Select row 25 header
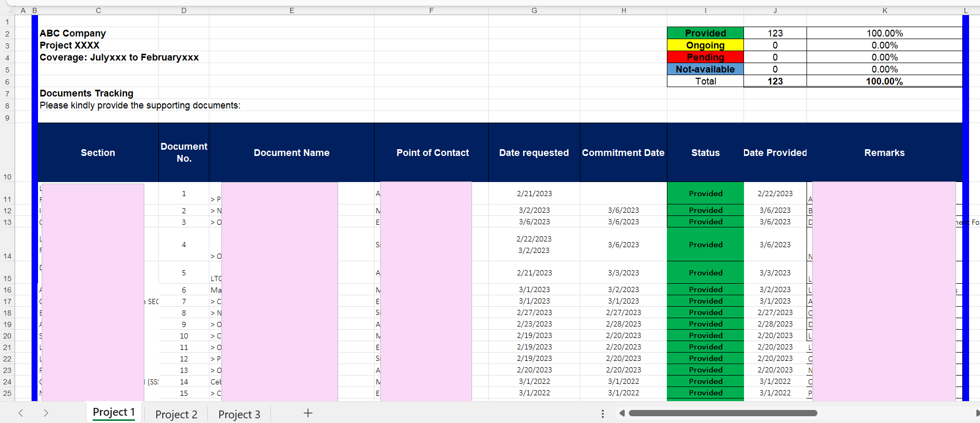The image size is (980, 423). [7, 393]
